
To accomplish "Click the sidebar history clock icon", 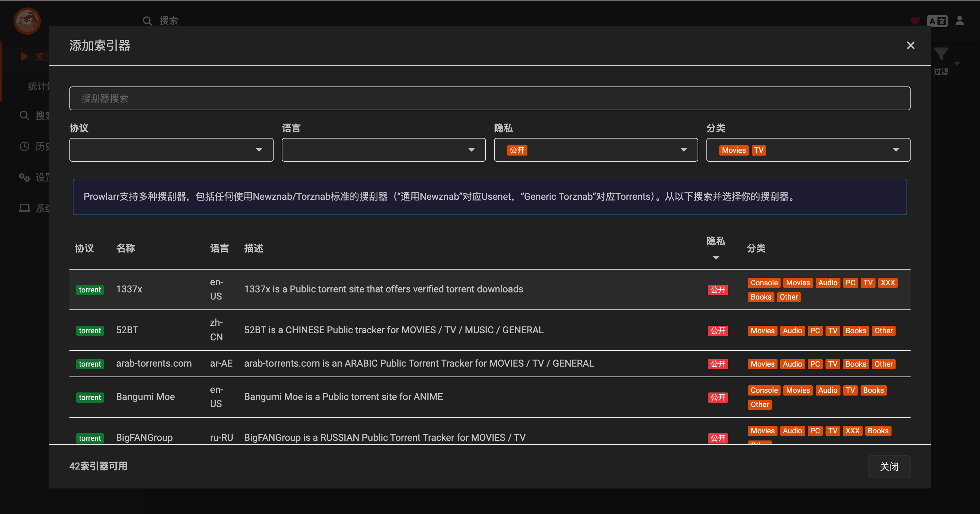I will (x=24, y=146).
